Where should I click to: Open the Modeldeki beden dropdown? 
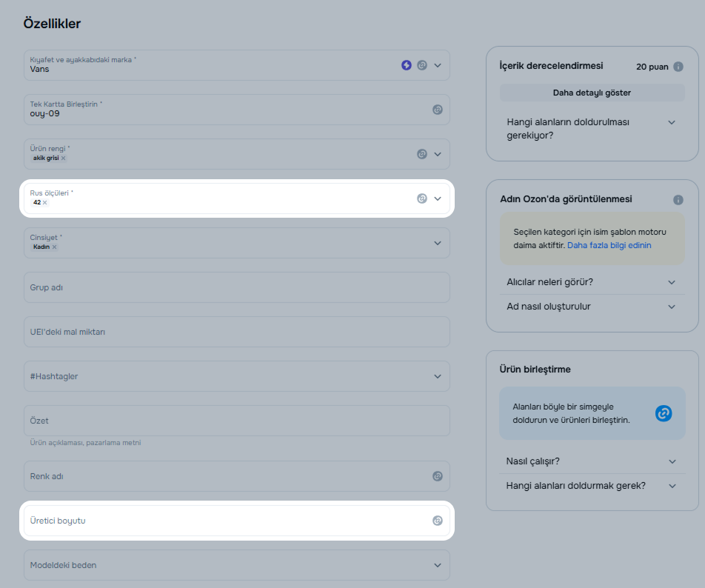click(x=438, y=565)
